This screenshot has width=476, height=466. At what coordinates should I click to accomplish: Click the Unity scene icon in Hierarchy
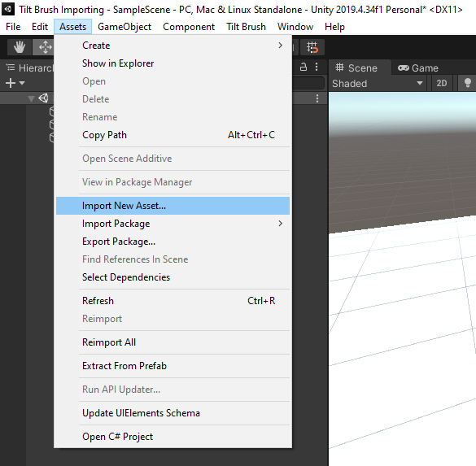pyautogui.click(x=44, y=98)
